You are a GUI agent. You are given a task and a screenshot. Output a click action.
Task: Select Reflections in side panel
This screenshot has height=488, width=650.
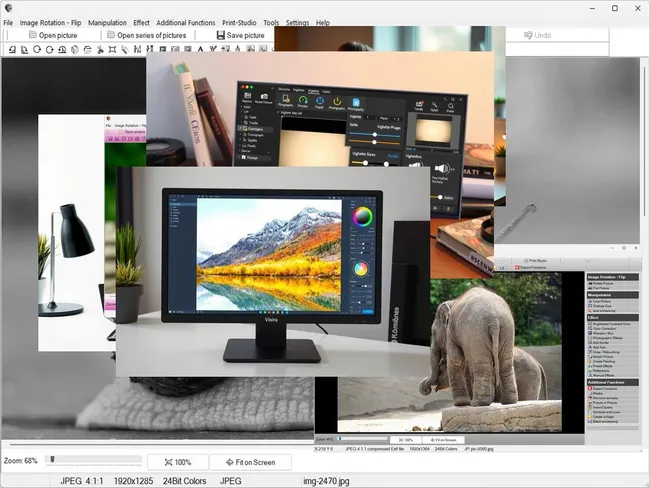pos(600,371)
